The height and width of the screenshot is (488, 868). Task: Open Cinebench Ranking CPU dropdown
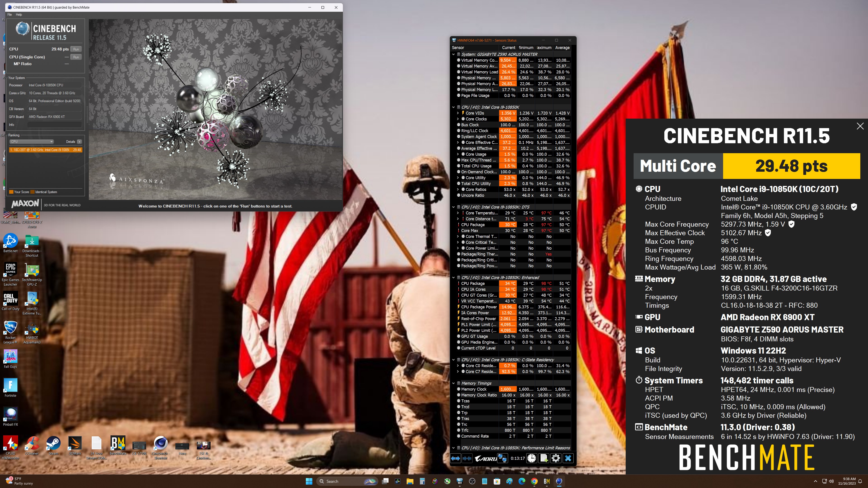click(31, 142)
